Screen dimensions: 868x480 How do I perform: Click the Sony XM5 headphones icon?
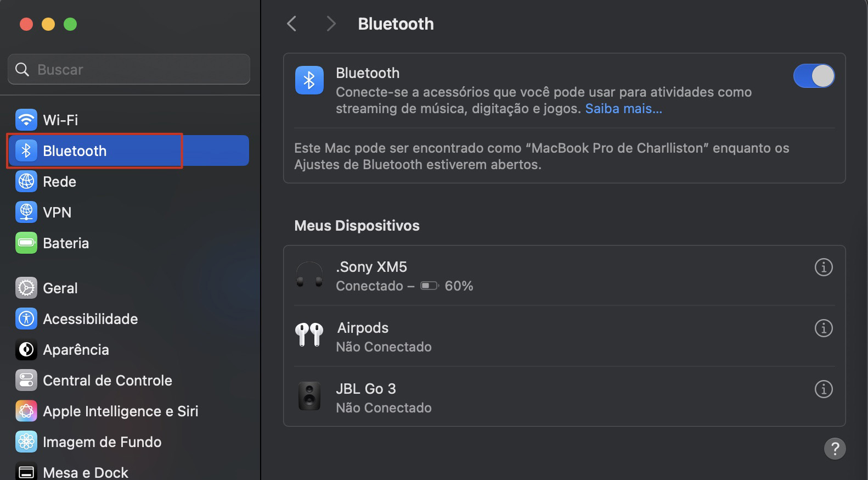coord(309,275)
